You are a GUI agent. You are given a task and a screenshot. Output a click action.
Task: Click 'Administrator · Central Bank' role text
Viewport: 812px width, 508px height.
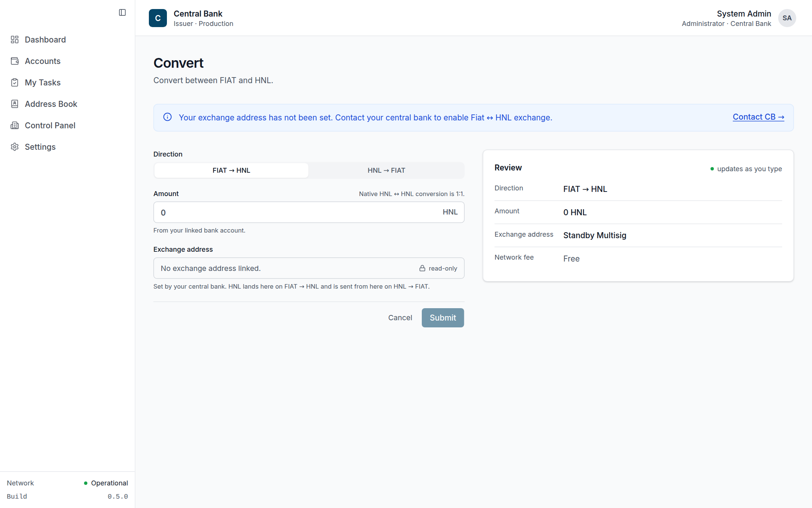(726, 24)
